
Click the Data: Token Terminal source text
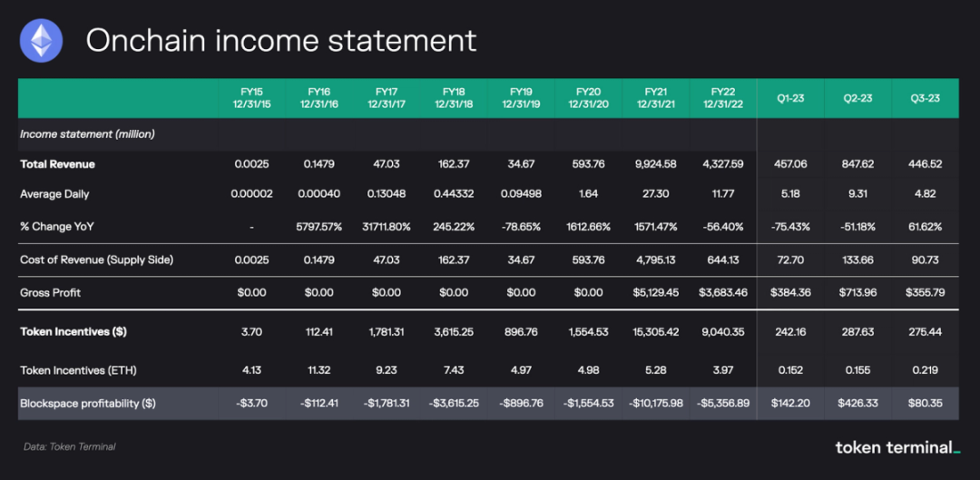(69, 446)
